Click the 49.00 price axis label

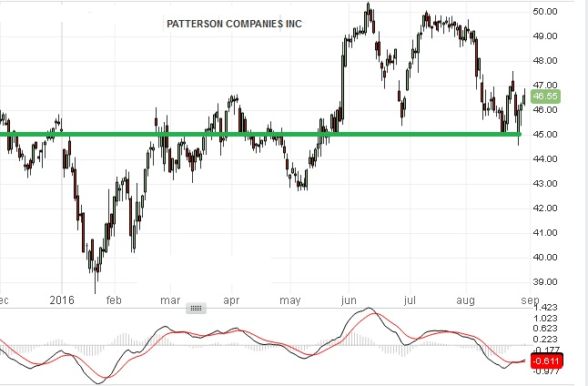point(545,36)
